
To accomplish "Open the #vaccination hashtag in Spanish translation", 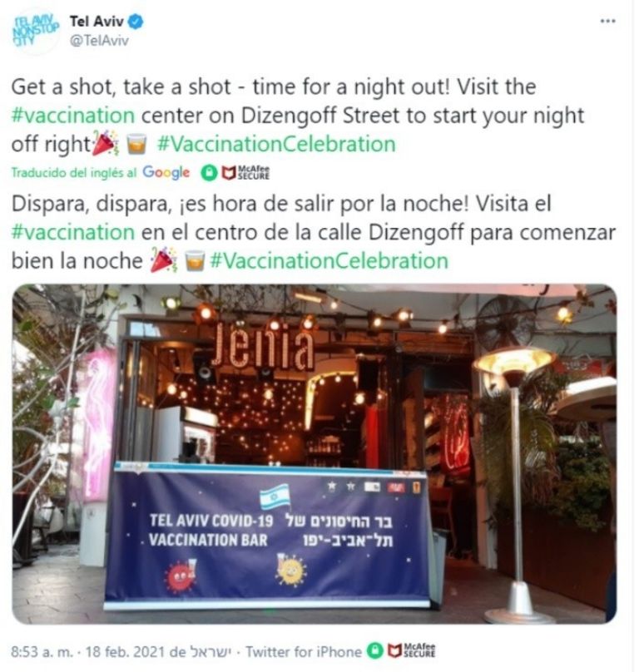I will 73,232.
